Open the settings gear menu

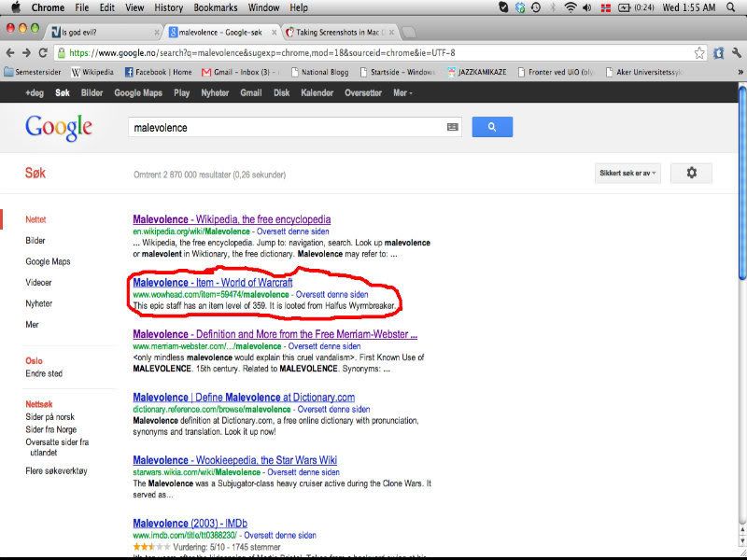pyautogui.click(x=691, y=173)
